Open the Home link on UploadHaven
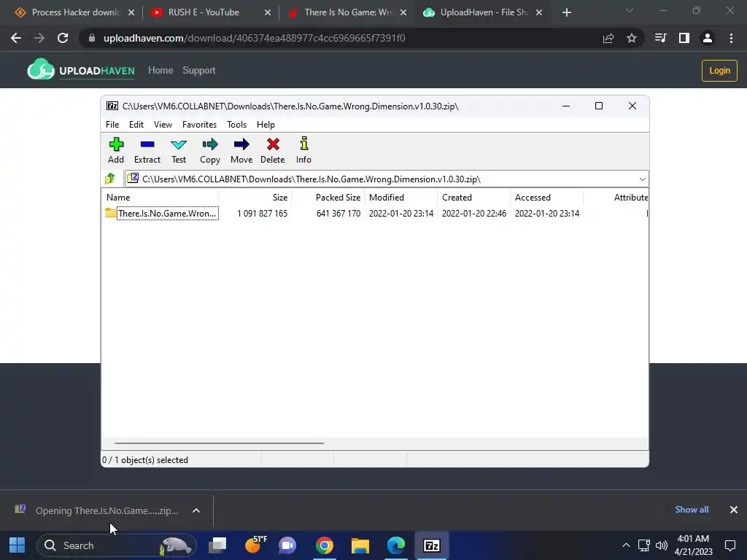This screenshot has width=747, height=560. [160, 71]
